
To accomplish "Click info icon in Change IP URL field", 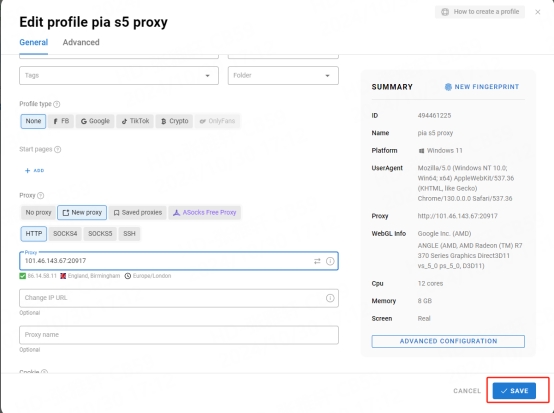I will pos(330,298).
